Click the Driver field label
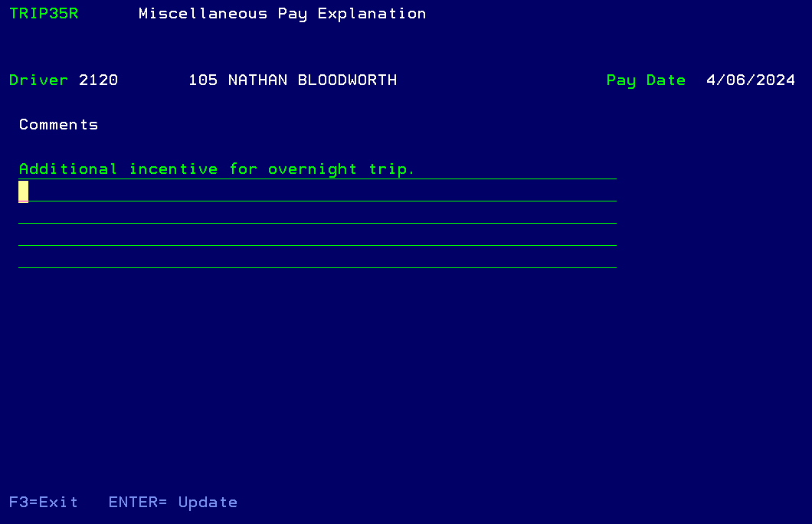 [38, 80]
